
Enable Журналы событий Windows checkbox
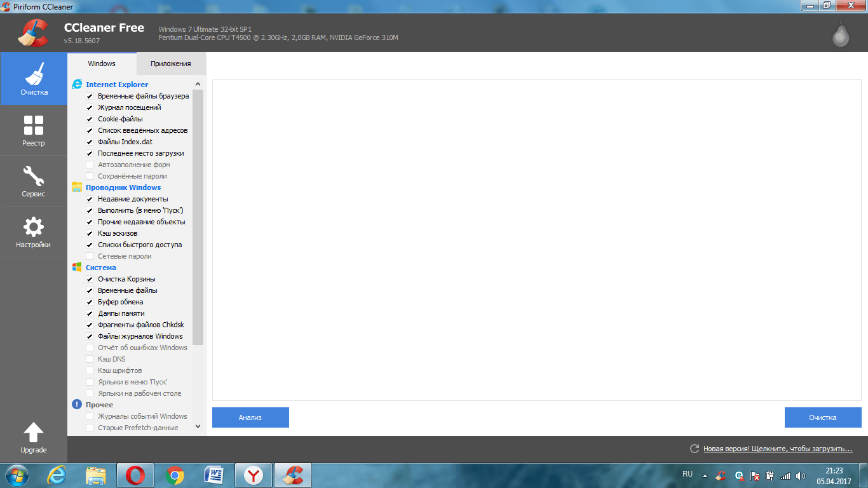90,416
